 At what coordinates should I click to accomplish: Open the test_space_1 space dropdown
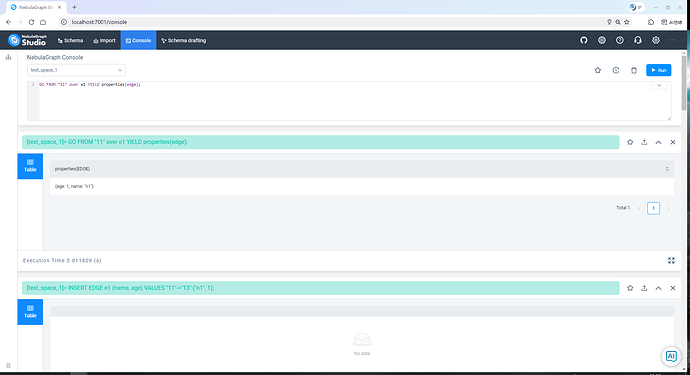point(76,70)
